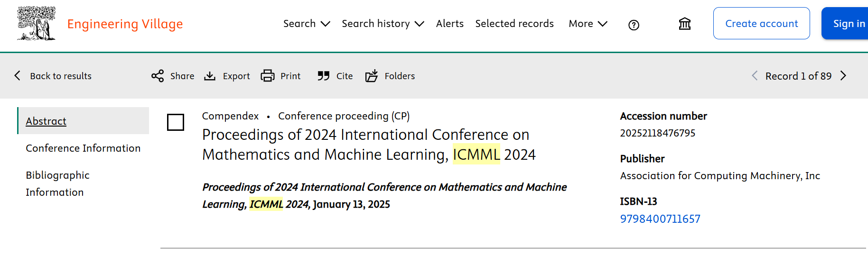The image size is (868, 255).
Task: Click the Export download icon
Action: pyautogui.click(x=210, y=76)
